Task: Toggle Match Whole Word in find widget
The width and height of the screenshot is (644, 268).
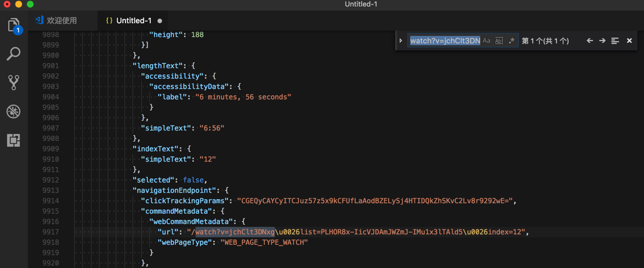Action: [499, 40]
